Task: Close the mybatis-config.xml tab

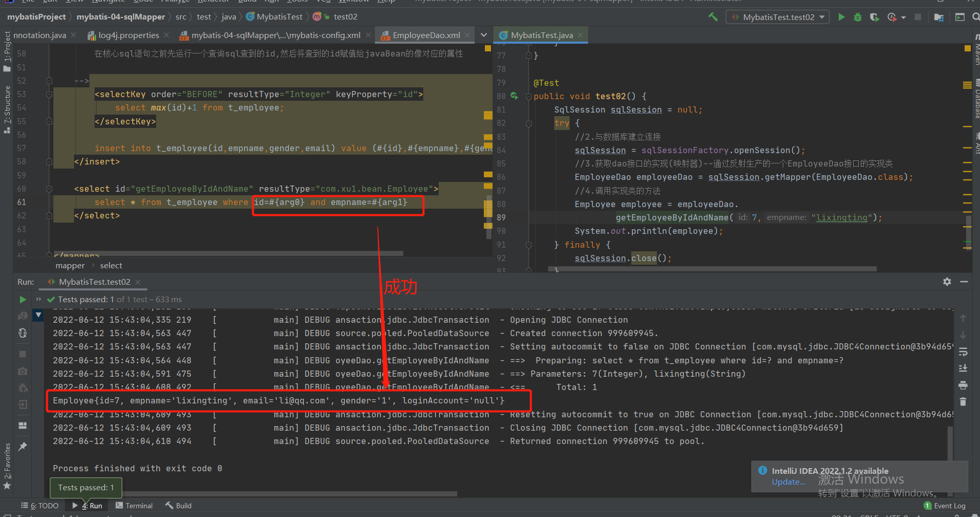Action: pyautogui.click(x=368, y=35)
